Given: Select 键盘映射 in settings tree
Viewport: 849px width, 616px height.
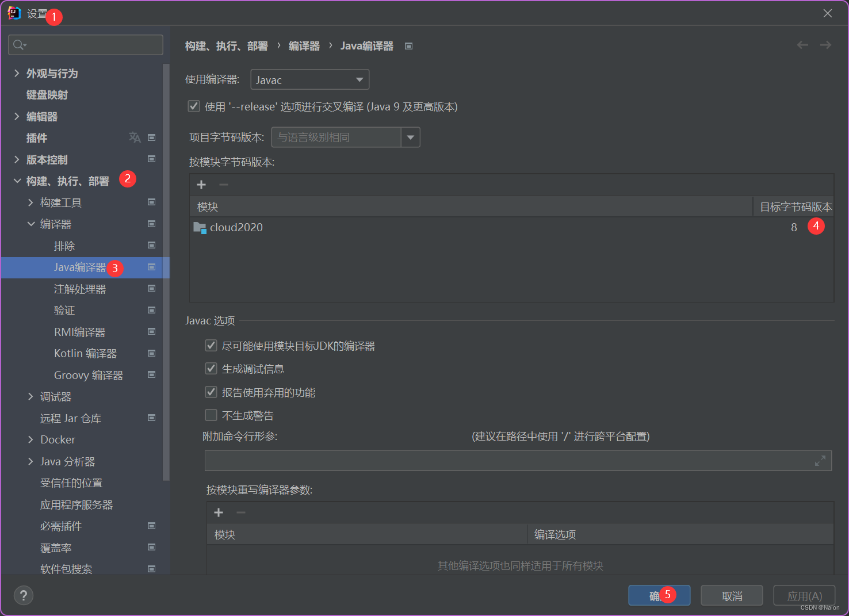Looking at the screenshot, I should point(47,95).
